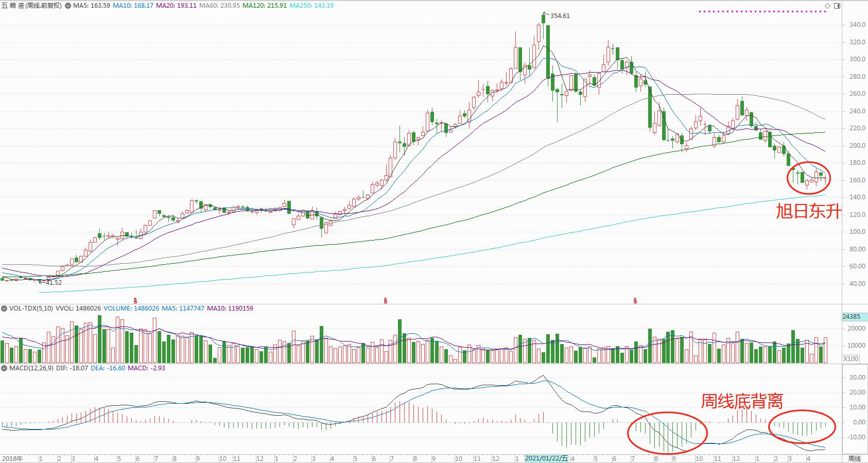Open the main chart indicator dropdown arrow
Viewport: 868px width, 463px height.
[x=67, y=6]
